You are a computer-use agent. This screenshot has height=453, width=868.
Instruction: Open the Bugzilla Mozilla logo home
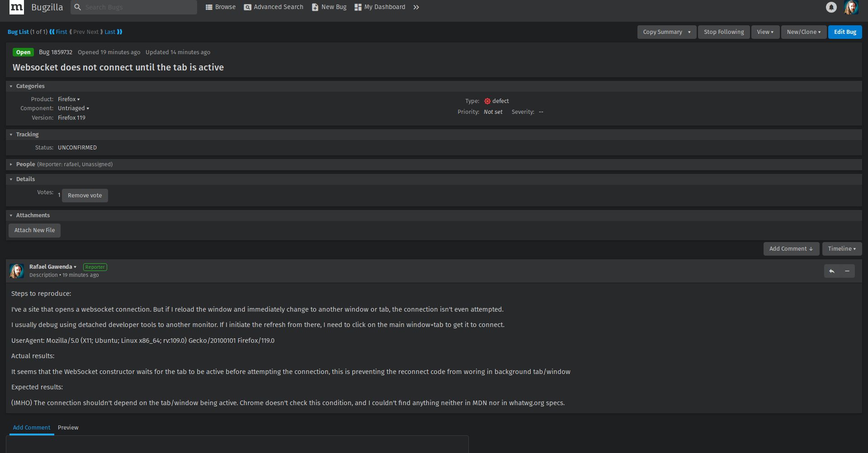[17, 7]
